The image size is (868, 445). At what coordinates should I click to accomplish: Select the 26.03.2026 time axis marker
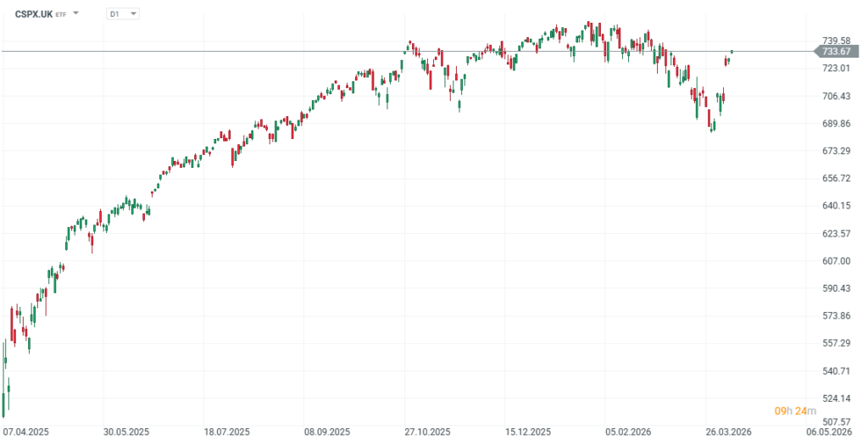[729, 431]
